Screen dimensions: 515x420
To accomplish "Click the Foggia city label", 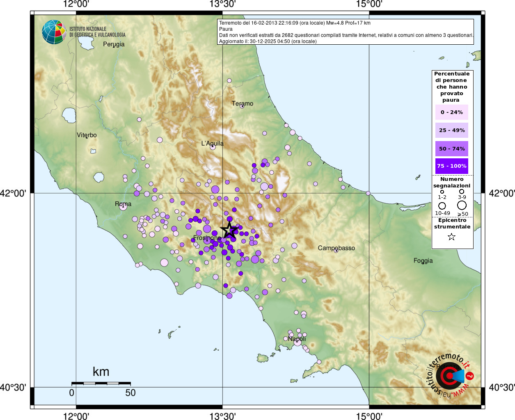I will (423, 260).
